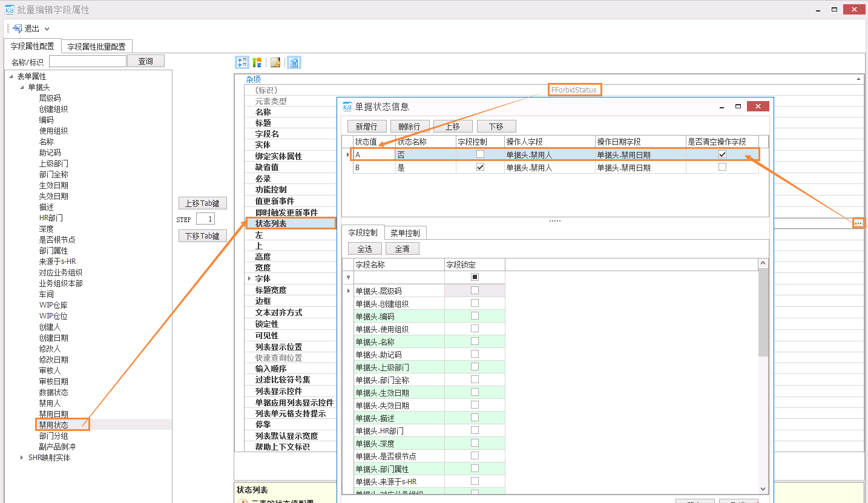Click the scroll down arrow of field list
The image size is (868, 503).
point(763,488)
